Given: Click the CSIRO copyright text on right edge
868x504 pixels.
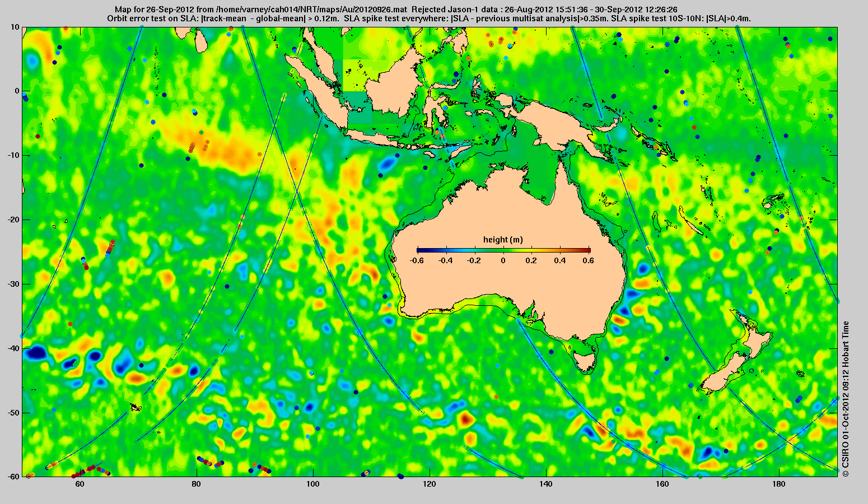Looking at the screenshot, I should pos(846,399).
